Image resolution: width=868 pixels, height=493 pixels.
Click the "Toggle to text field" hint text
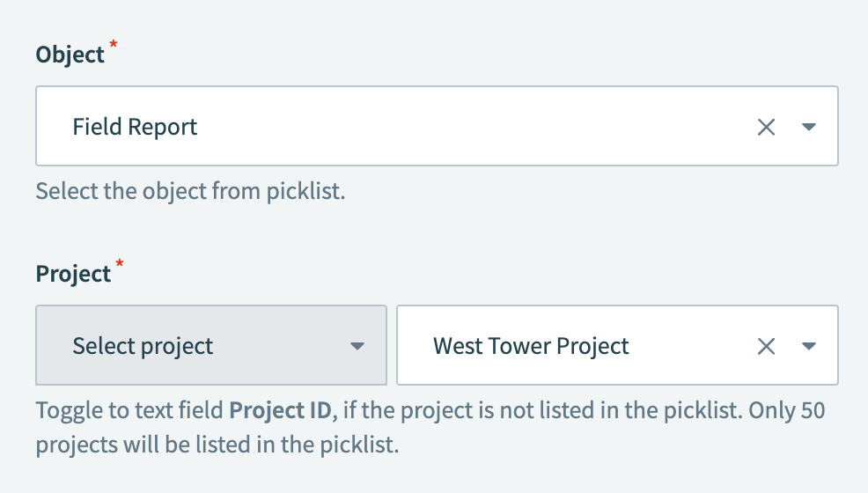coord(130,410)
